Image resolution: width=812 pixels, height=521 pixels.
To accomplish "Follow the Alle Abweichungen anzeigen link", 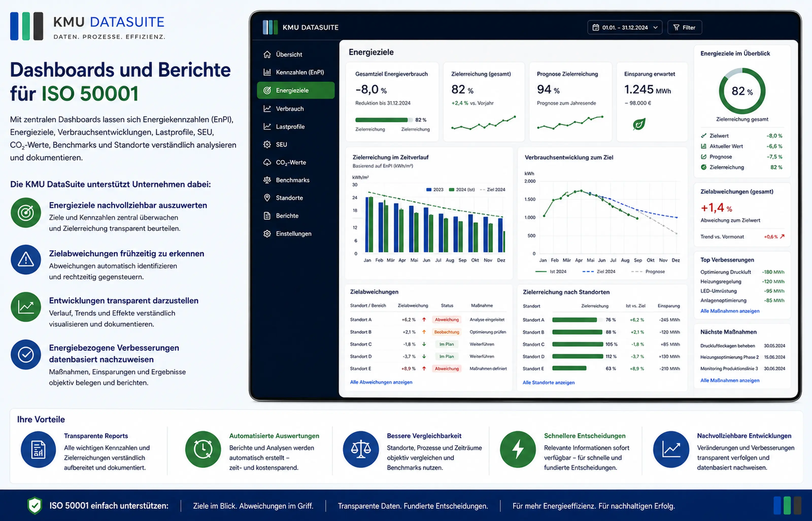I will pos(381,382).
